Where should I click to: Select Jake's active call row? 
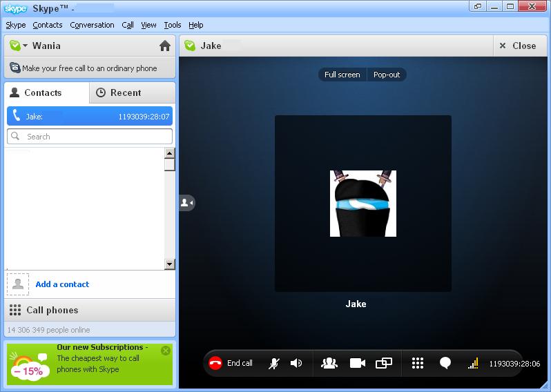coord(90,116)
